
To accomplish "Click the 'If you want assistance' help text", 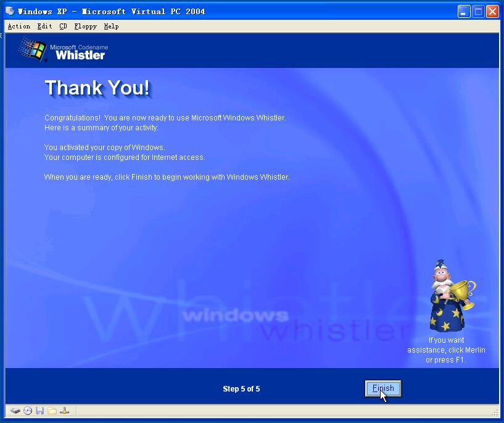I will pos(446,350).
